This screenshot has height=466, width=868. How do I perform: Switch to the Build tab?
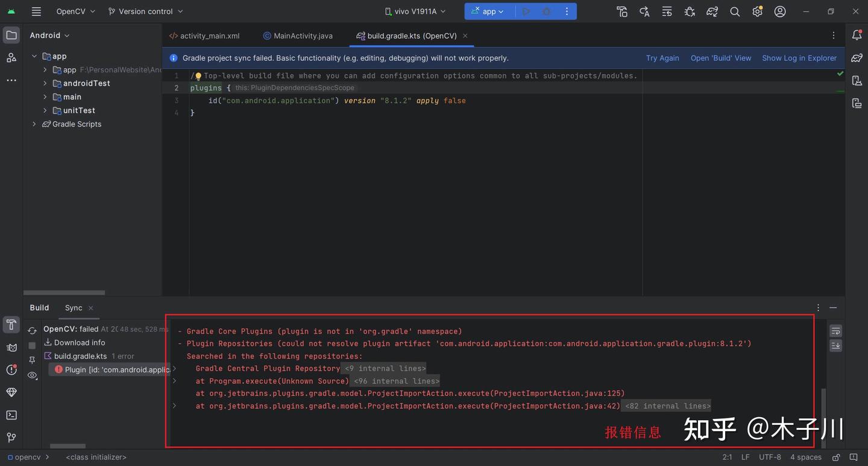[39, 307]
